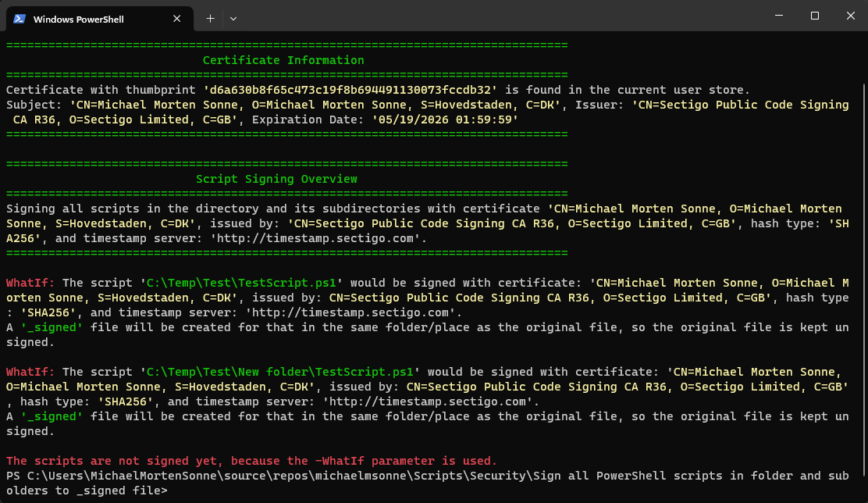Click the first path 'C:\Temp\Test\TestScript.ps1'
Viewport: 868px width, 503px height.
240,283
